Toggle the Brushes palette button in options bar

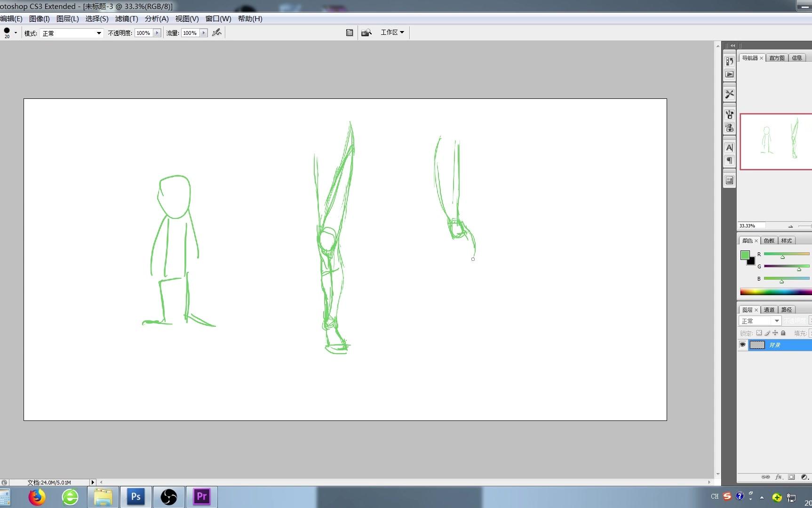tap(350, 32)
